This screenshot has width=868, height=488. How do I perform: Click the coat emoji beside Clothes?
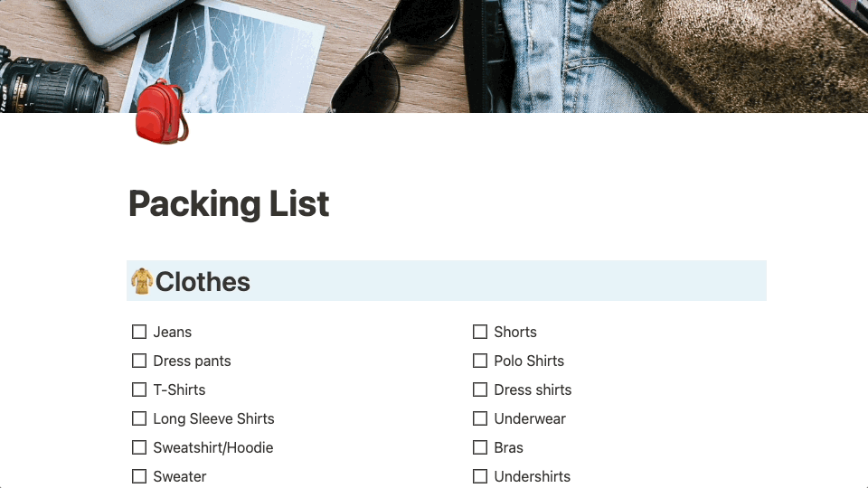click(142, 281)
